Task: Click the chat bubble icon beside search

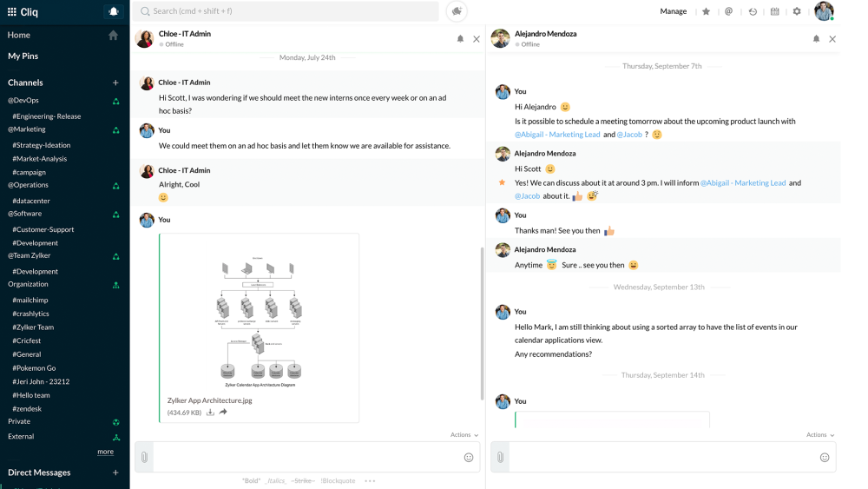Action: (457, 11)
